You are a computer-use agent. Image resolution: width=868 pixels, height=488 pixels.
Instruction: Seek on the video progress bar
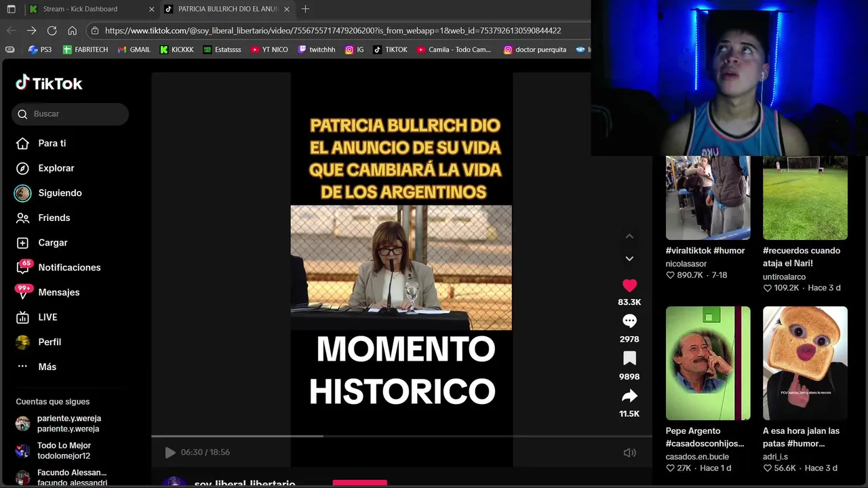click(x=401, y=436)
